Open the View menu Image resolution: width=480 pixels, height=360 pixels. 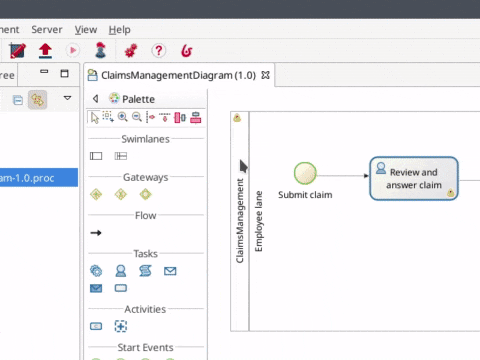tap(86, 30)
